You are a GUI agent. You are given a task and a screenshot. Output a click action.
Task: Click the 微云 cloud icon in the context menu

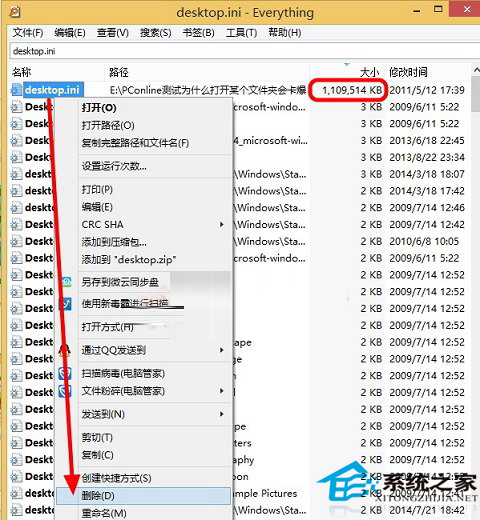click(67, 282)
